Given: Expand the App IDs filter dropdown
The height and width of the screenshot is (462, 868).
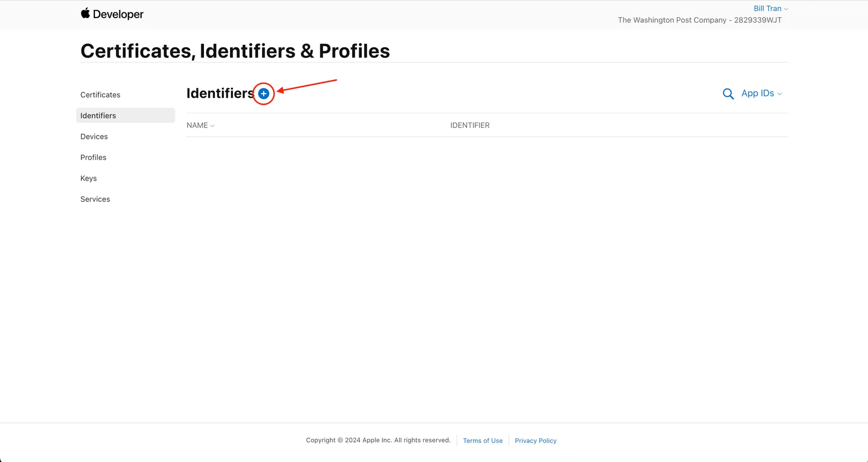Looking at the screenshot, I should (x=762, y=93).
